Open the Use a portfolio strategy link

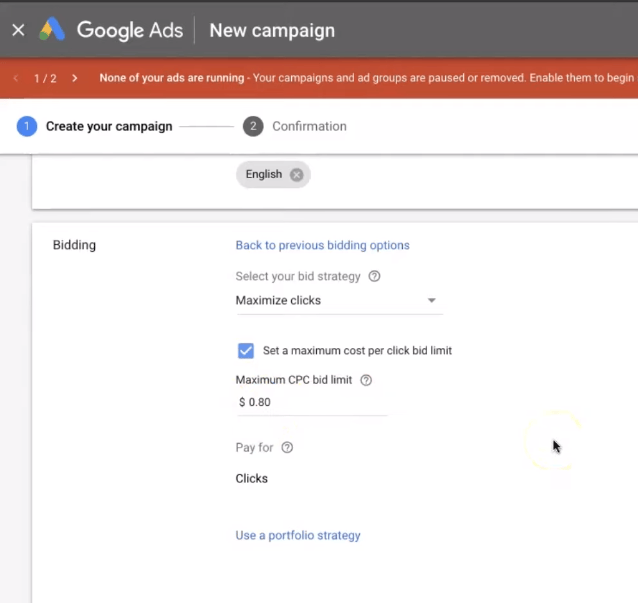point(298,535)
